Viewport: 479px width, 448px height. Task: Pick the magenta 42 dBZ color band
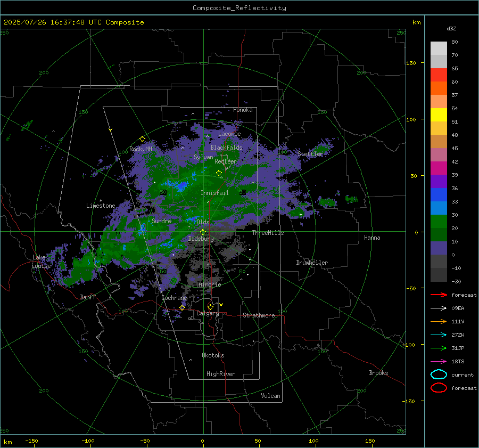pos(439,168)
